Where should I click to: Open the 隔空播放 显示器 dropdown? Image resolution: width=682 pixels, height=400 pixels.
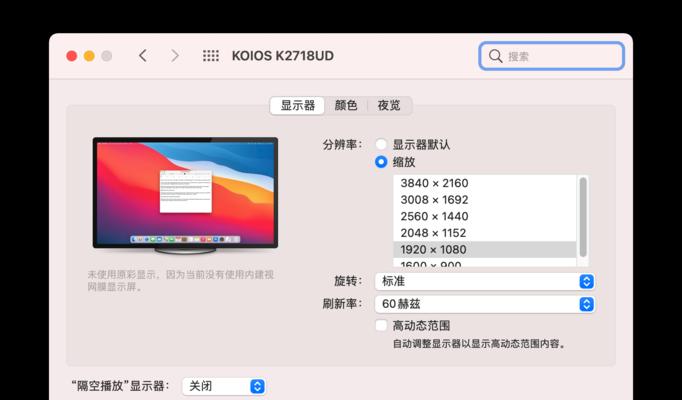pos(224,386)
